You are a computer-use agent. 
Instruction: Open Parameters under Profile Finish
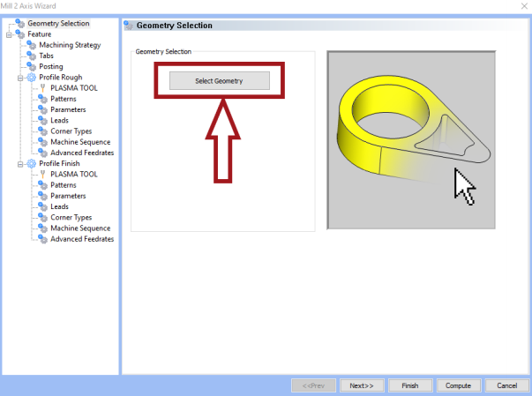pyautogui.click(x=68, y=196)
